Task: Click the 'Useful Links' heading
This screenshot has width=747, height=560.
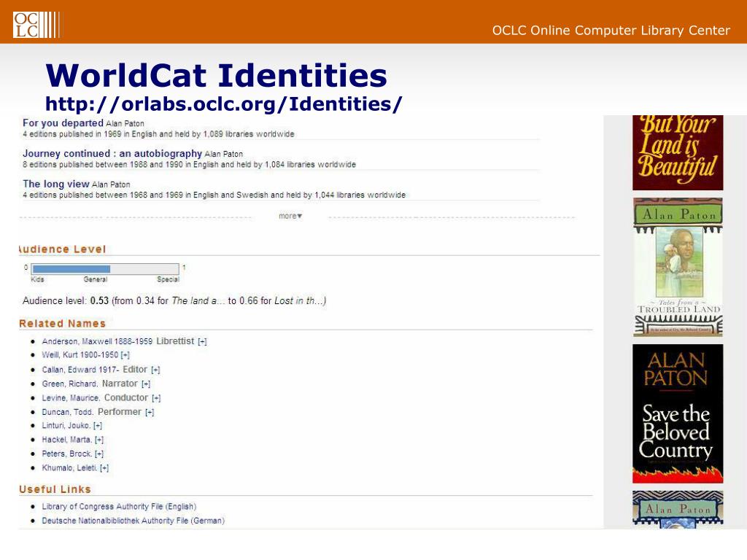Action: coord(55,489)
